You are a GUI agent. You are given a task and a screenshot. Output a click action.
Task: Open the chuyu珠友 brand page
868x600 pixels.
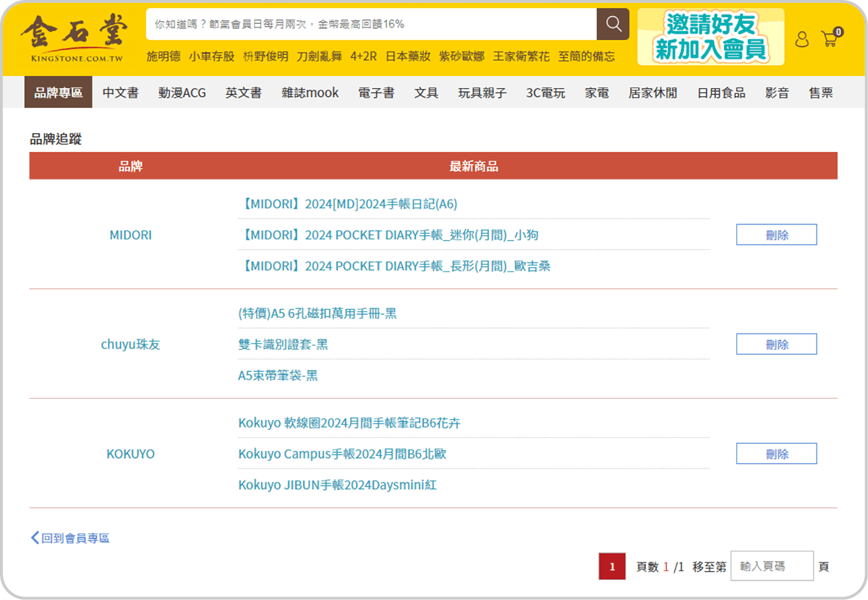click(130, 345)
